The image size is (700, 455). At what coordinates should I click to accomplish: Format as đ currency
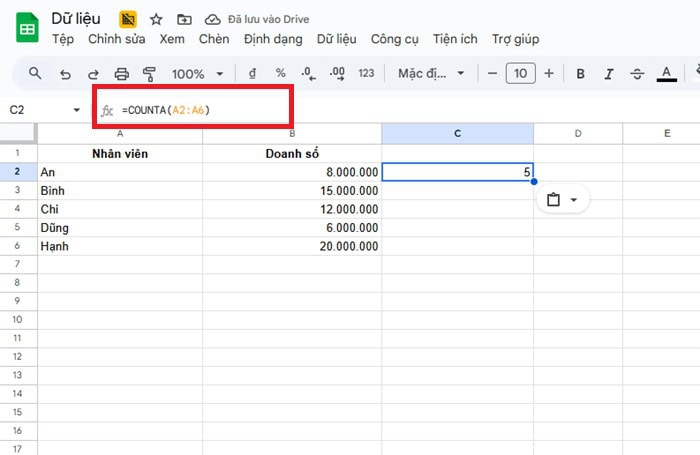252,73
